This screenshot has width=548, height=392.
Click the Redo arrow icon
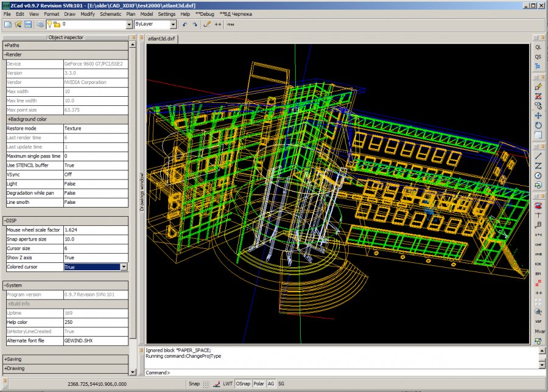point(195,24)
